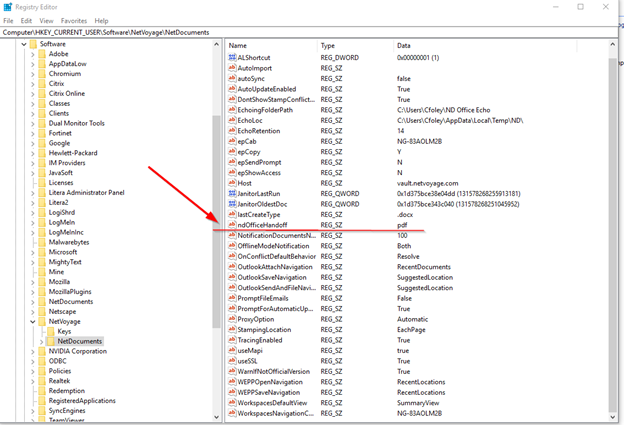The width and height of the screenshot is (624, 425).
Task: Collapse the Software tree node
Action: [x=24, y=44]
